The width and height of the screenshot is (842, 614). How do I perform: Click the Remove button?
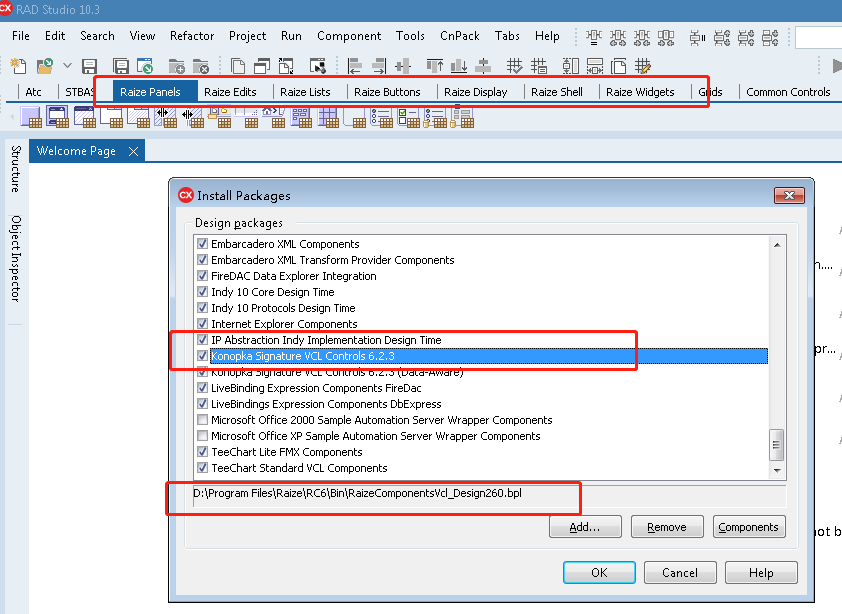(667, 527)
